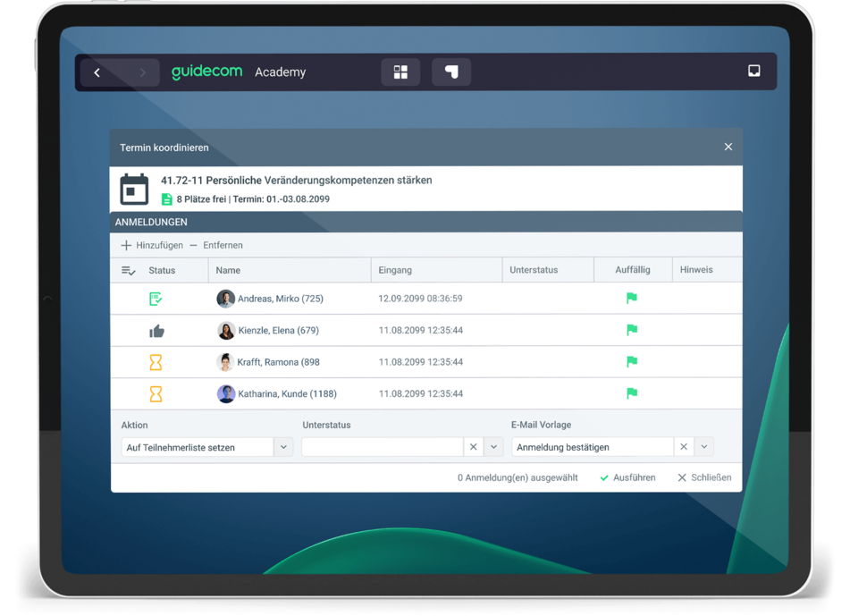Click hourglass status of Krafft, Ramona

pos(156,362)
